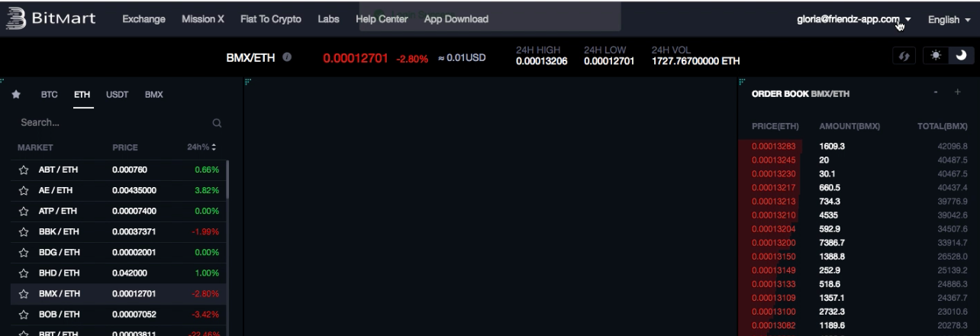
Task: Select the BTC market tab
Action: pyautogui.click(x=49, y=95)
